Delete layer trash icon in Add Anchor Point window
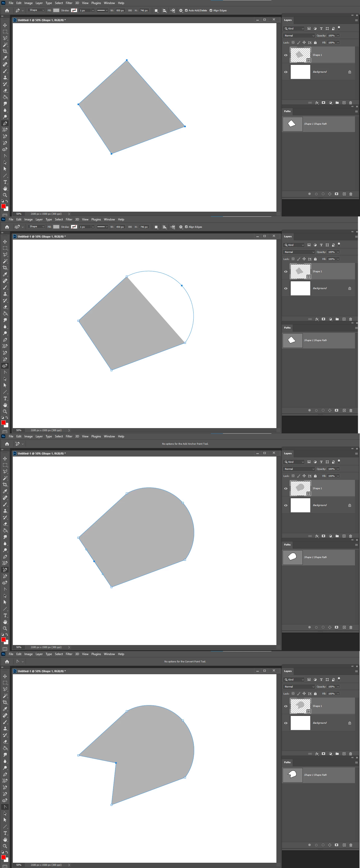The image size is (360, 868). tap(350, 536)
